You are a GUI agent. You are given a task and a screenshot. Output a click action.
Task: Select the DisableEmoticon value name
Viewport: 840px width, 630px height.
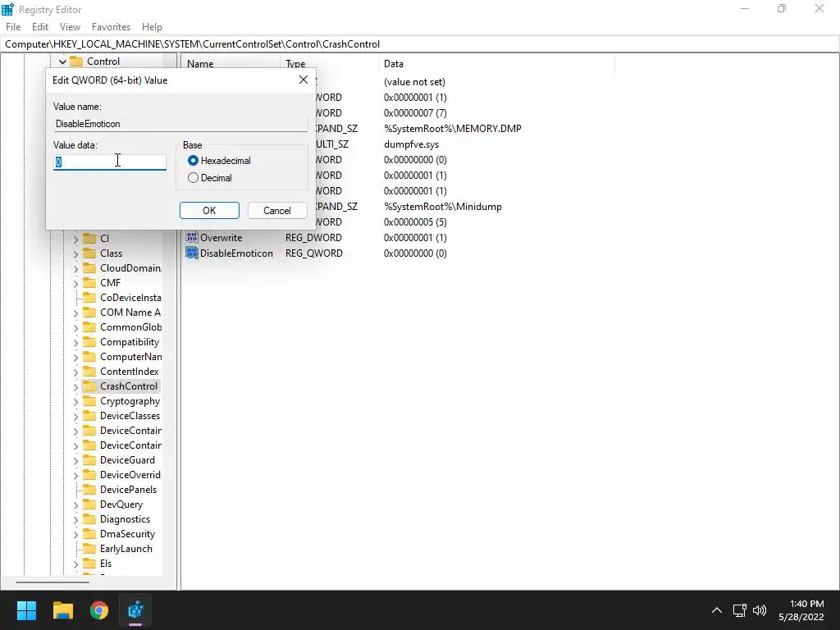click(236, 253)
